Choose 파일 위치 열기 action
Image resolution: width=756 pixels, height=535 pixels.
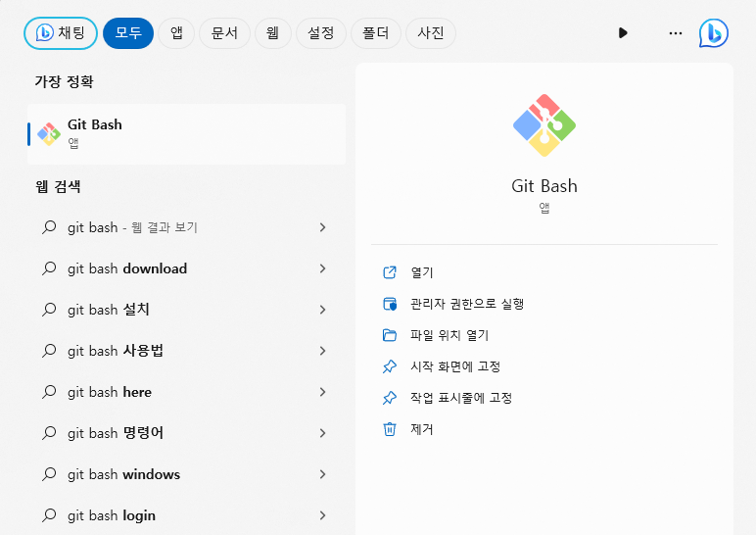(449, 335)
